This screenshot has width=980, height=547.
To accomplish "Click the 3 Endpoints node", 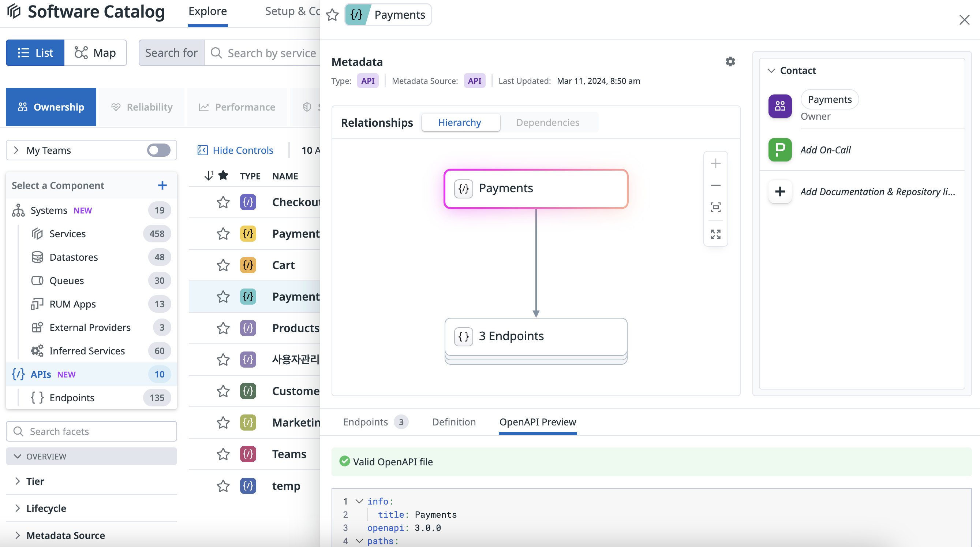I will [536, 337].
